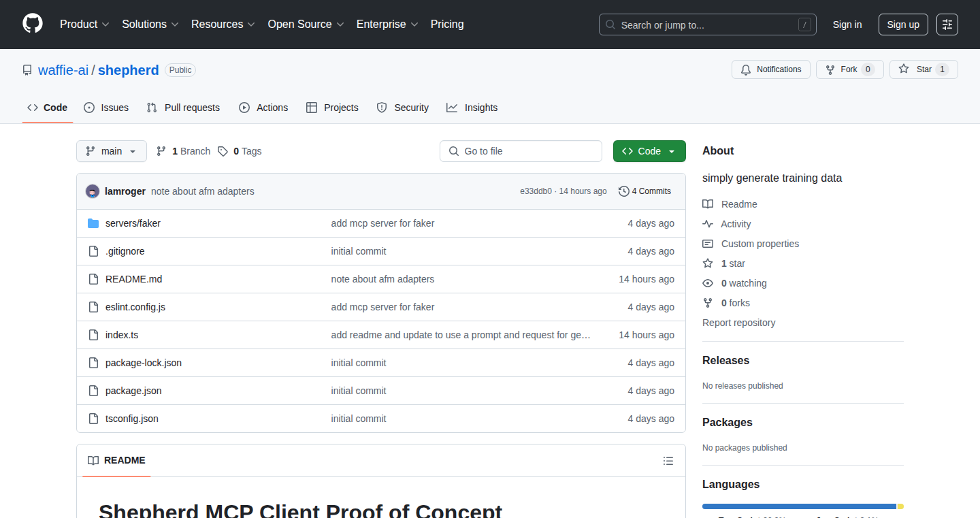
Task: Open README outline list icon
Action: click(x=668, y=461)
